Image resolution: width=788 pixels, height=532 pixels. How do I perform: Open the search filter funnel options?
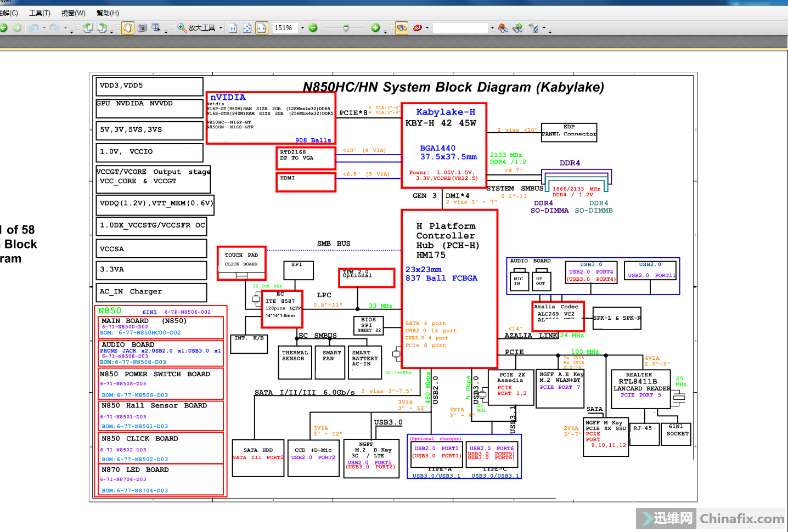pyautogui.click(x=534, y=27)
